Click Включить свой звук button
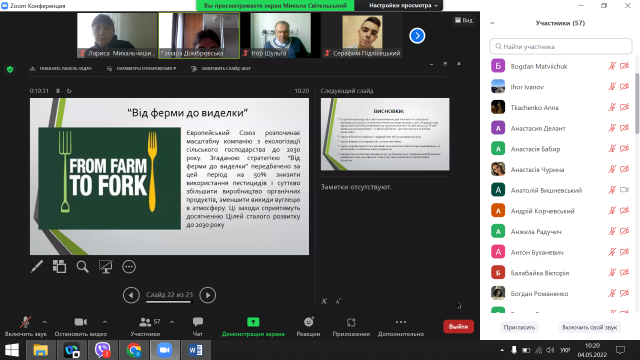 coord(589,327)
